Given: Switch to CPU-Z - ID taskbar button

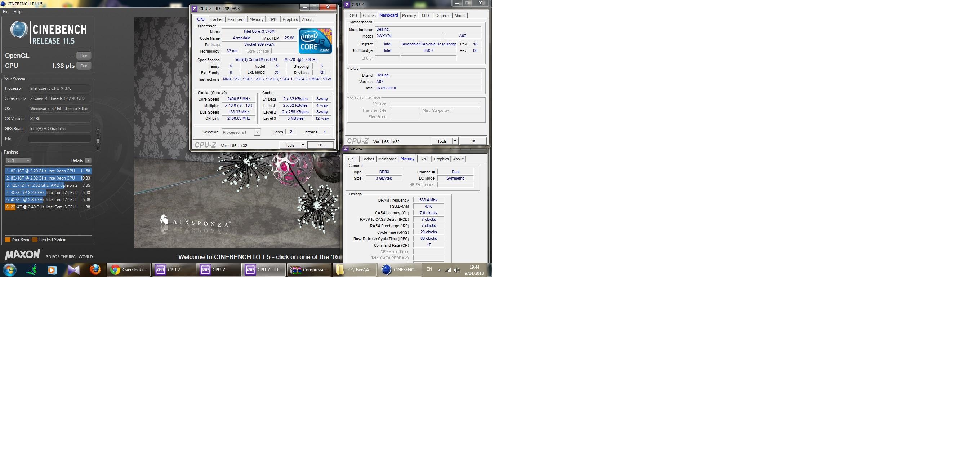Looking at the screenshot, I should pos(264,270).
